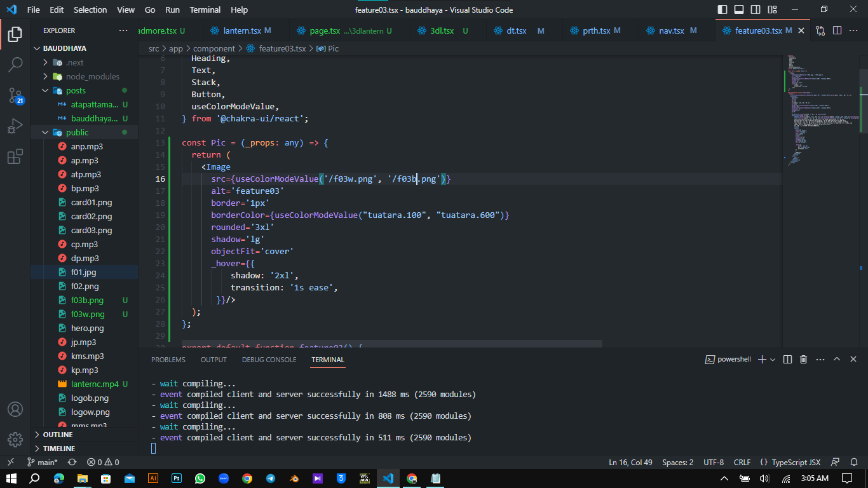
Task: Open Photoshop from the Windows taskbar
Action: (177, 478)
